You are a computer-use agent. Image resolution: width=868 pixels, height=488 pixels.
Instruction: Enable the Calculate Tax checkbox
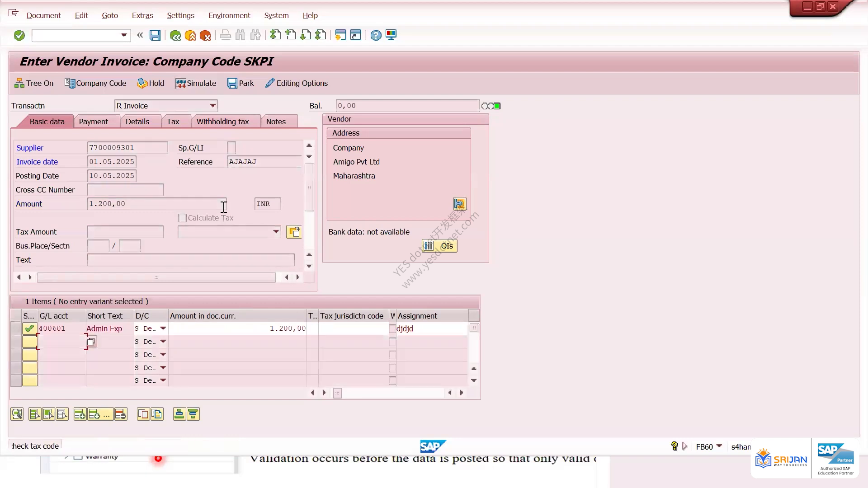coord(183,218)
